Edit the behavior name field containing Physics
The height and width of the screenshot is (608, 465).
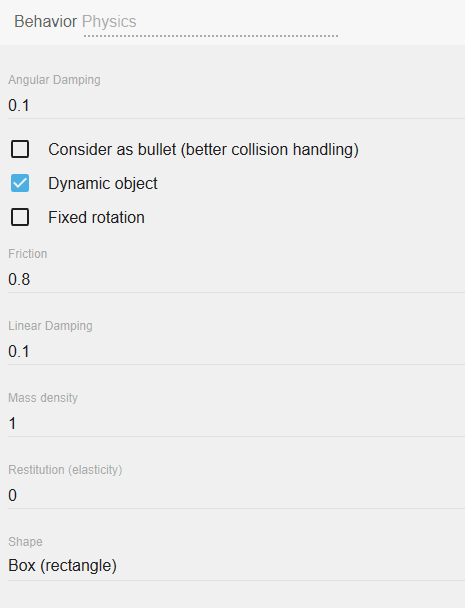pyautogui.click(x=211, y=22)
